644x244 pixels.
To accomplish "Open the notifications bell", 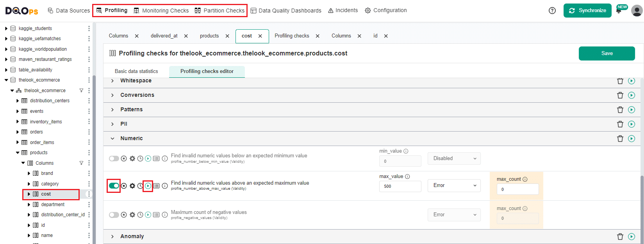I will (x=619, y=11).
